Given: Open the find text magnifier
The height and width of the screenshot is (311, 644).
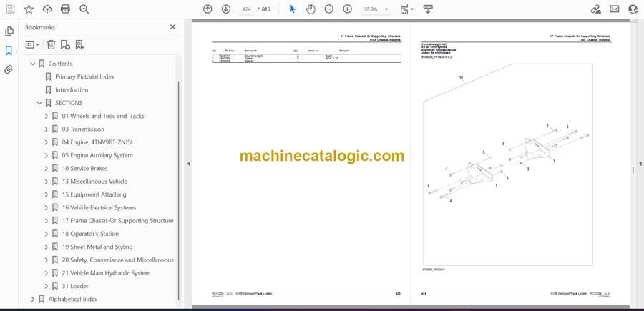Looking at the screenshot, I should [x=84, y=9].
